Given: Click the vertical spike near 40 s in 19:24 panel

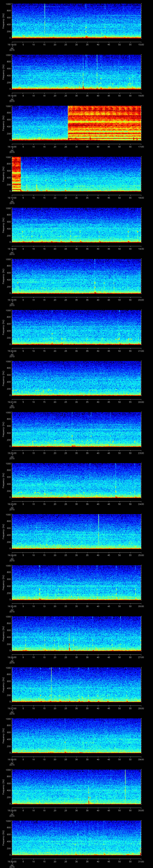Looking at the screenshot, I should 98,529.
